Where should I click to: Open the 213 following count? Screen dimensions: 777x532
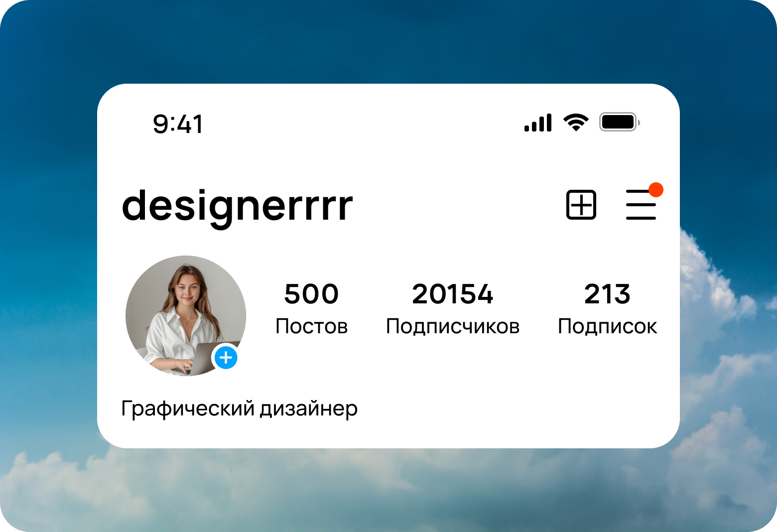607,294
